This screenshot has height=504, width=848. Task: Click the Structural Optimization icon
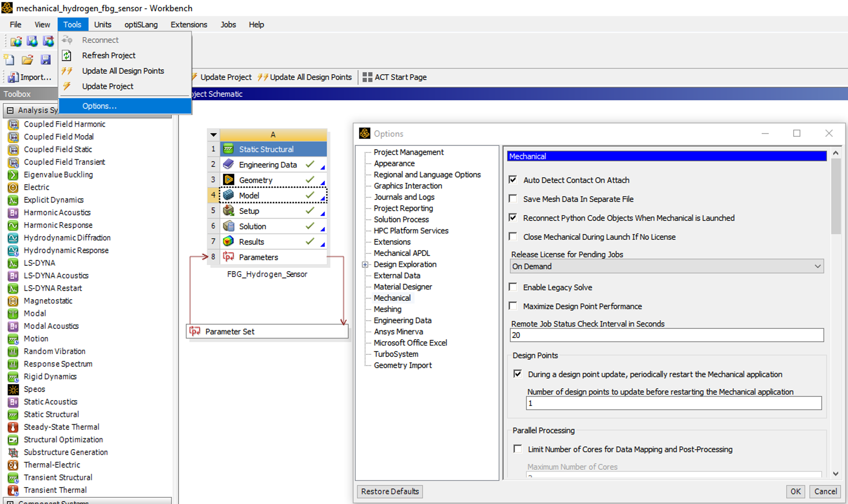click(x=13, y=440)
